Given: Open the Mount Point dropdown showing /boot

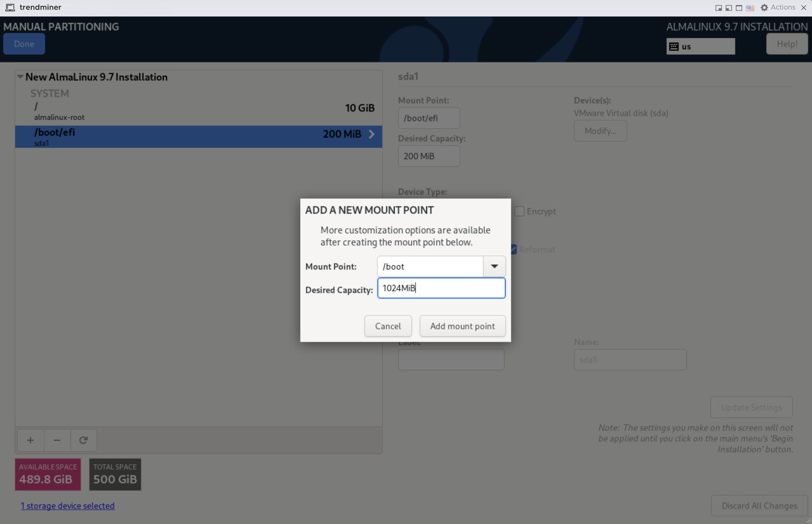Looking at the screenshot, I should (494, 266).
